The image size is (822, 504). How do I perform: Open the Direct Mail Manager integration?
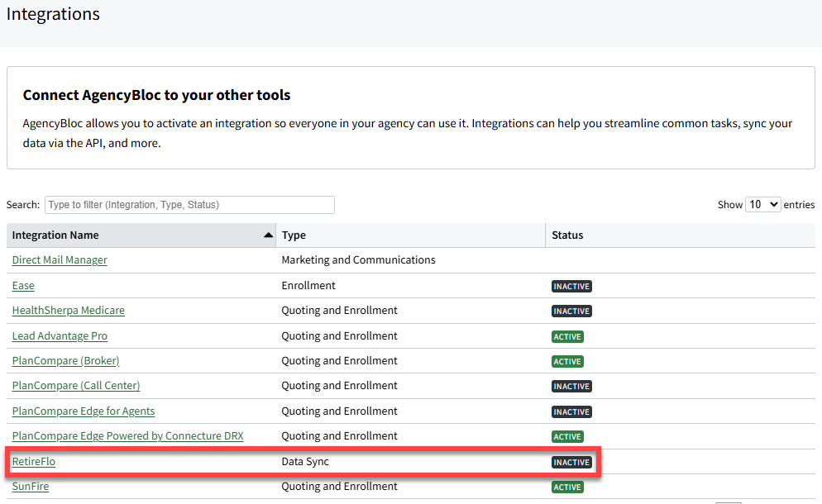coord(60,260)
